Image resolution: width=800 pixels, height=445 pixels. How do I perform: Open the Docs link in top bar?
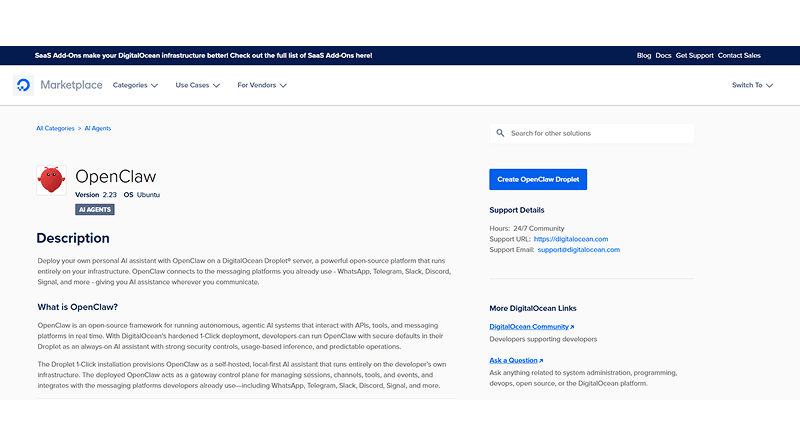663,56
